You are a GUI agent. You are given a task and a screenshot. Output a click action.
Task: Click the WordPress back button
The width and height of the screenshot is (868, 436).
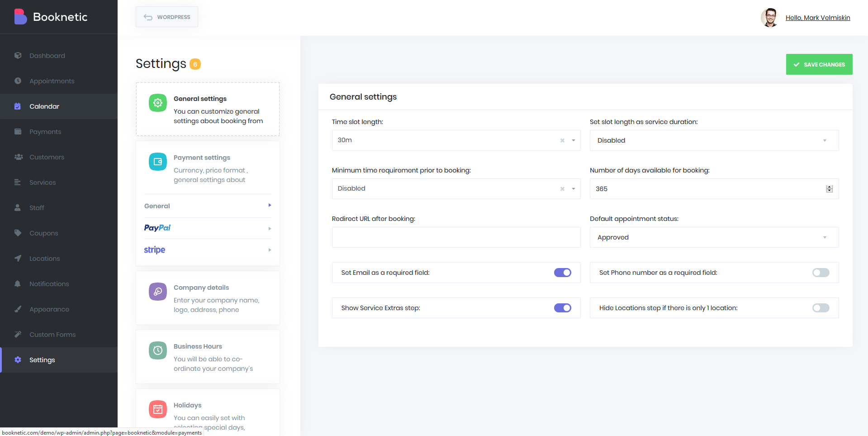pos(167,17)
